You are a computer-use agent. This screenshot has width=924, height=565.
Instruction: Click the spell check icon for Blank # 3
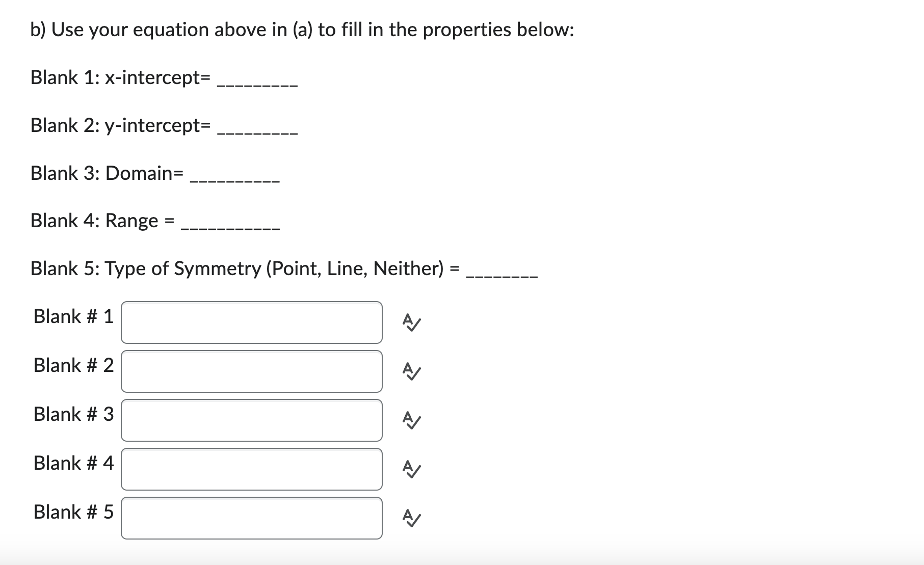[x=411, y=420]
